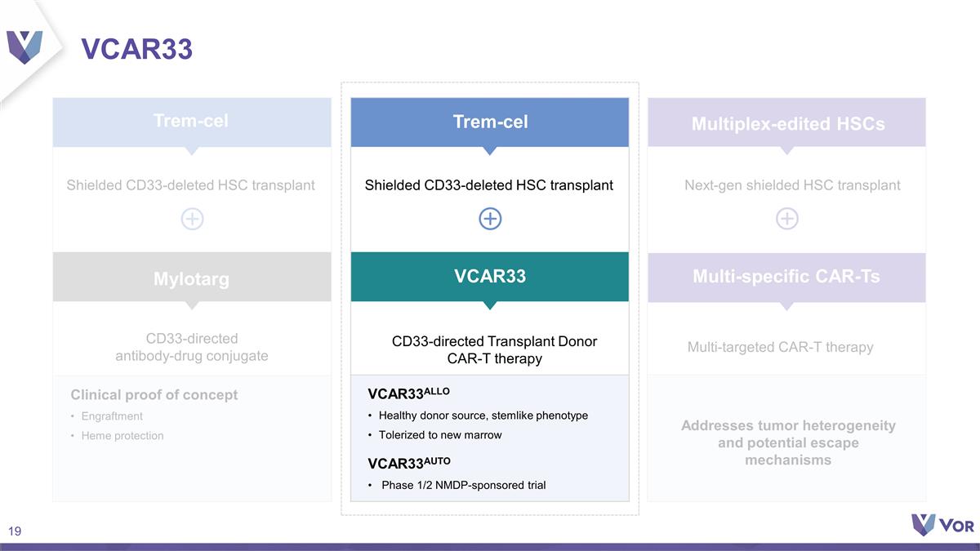
Task: Select the teal VCAR33 header box
Action: click(x=490, y=277)
